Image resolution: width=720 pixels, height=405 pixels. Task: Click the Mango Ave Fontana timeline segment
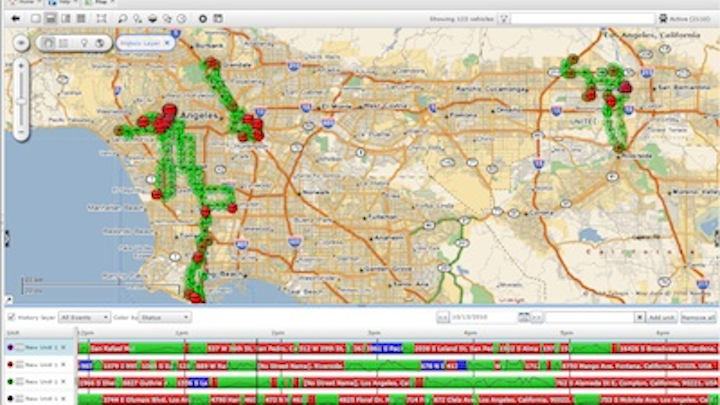tap(640, 366)
